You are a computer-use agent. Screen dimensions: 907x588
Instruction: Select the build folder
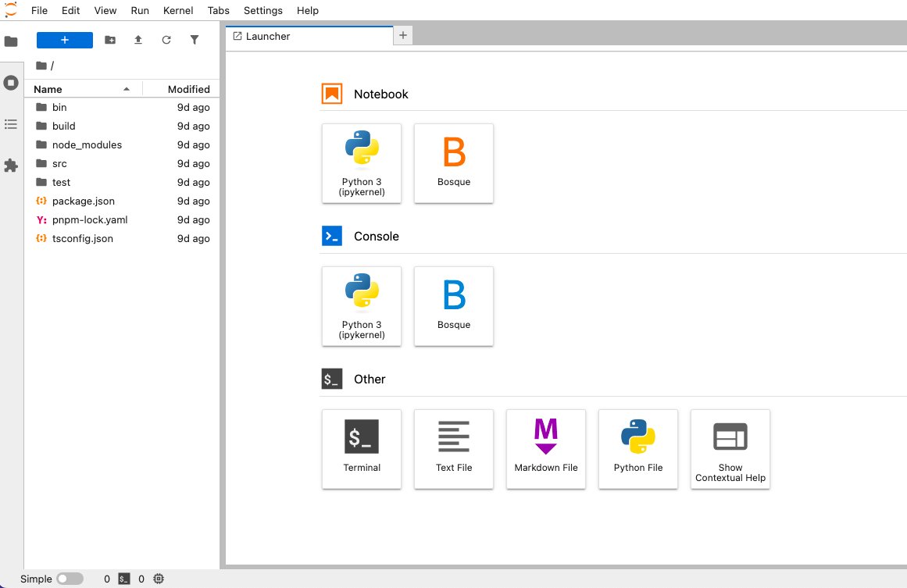(122, 126)
